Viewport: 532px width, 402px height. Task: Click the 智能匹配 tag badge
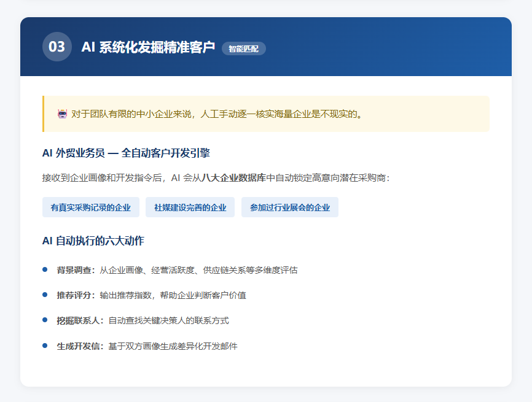click(x=244, y=48)
